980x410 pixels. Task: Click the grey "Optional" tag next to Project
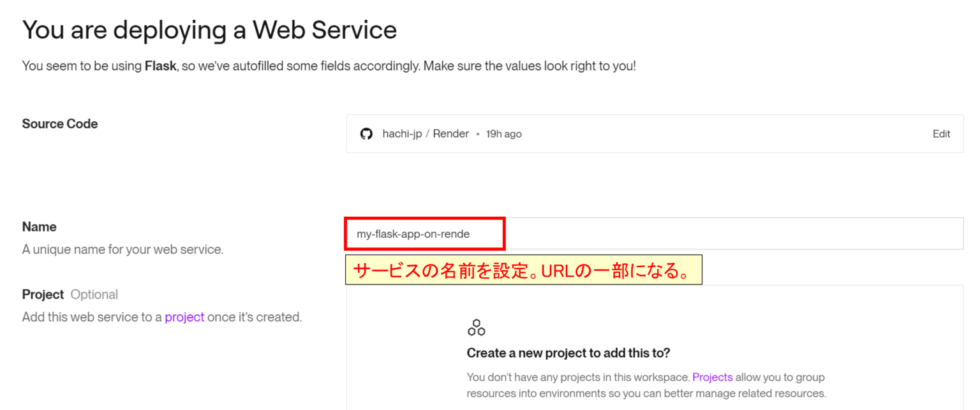point(94,295)
